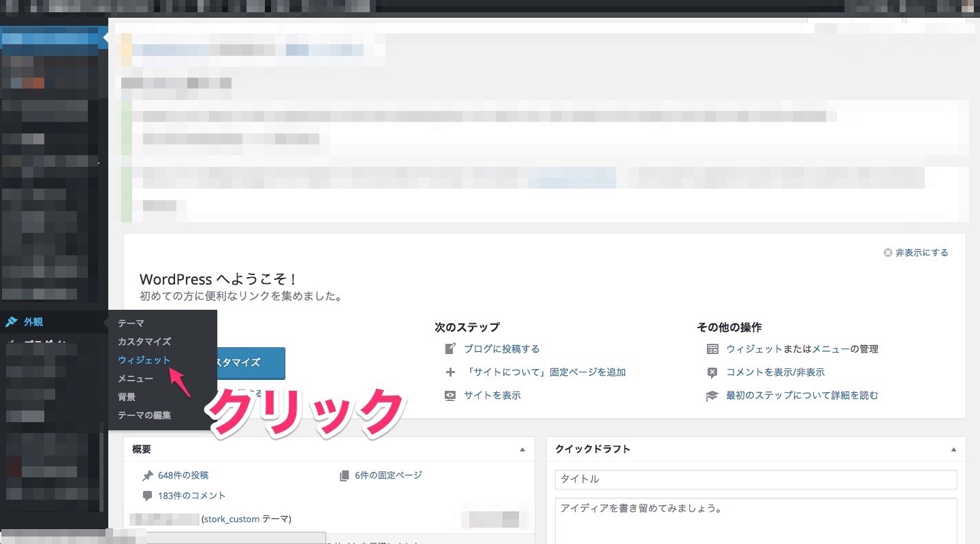The width and height of the screenshot is (980, 544).
Task: Open the 6件の固定ページ link
Action: [x=388, y=475]
